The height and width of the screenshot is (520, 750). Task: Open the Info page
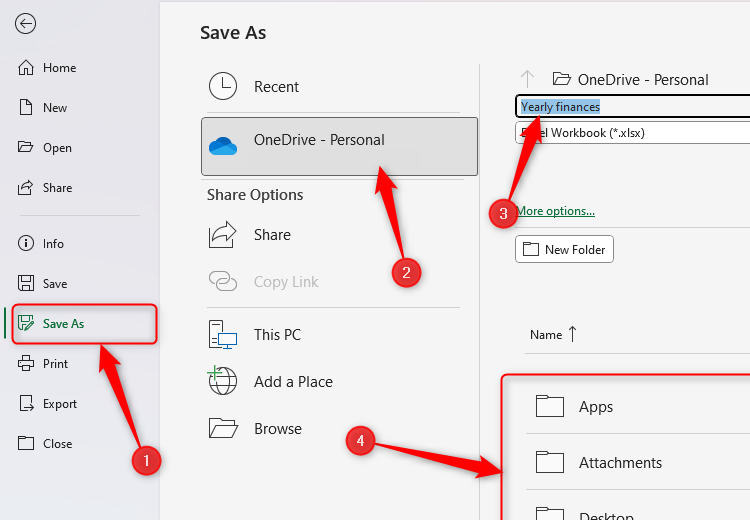(x=53, y=244)
